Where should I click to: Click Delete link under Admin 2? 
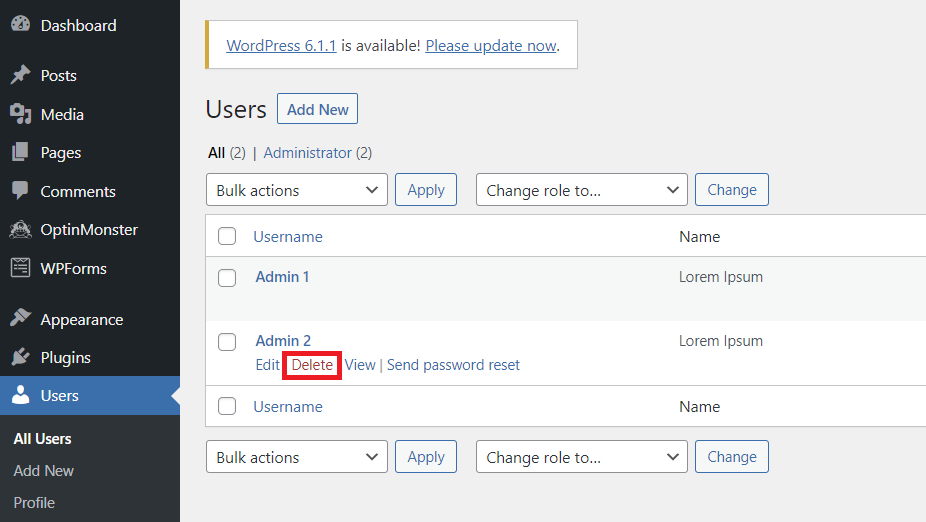click(x=312, y=365)
